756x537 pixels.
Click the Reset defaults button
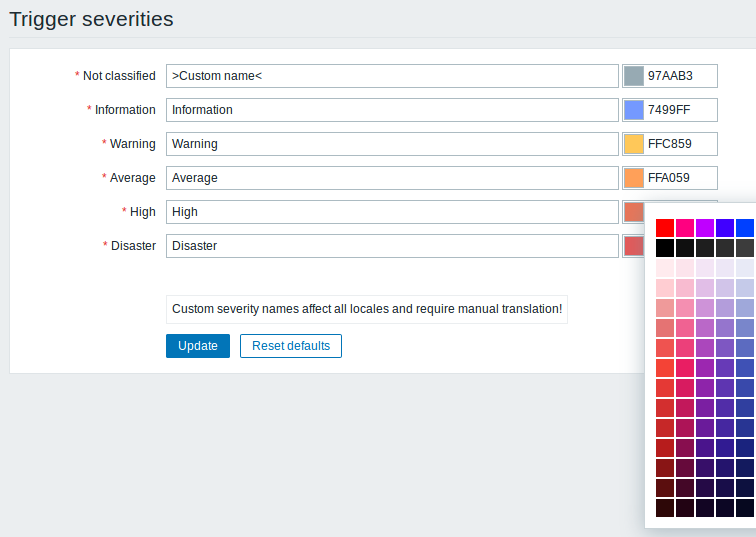(291, 346)
